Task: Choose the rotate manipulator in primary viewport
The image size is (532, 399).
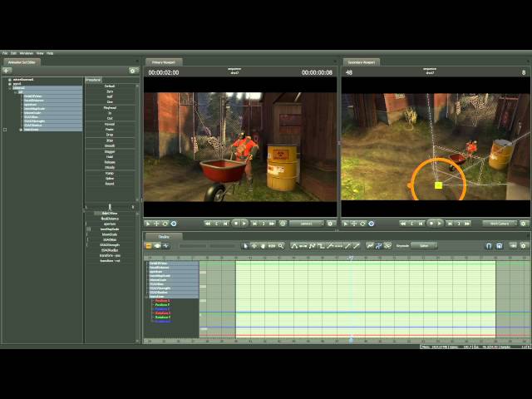Action: (x=165, y=224)
